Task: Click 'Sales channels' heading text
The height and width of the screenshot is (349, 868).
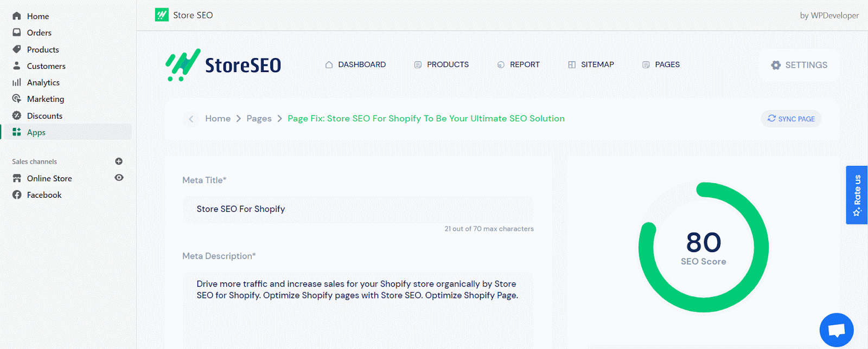Action: 34,161
